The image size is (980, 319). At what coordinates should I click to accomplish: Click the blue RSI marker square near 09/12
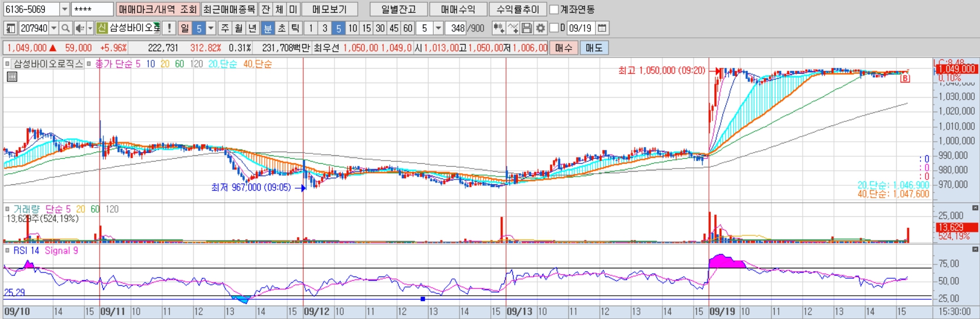coord(423,299)
